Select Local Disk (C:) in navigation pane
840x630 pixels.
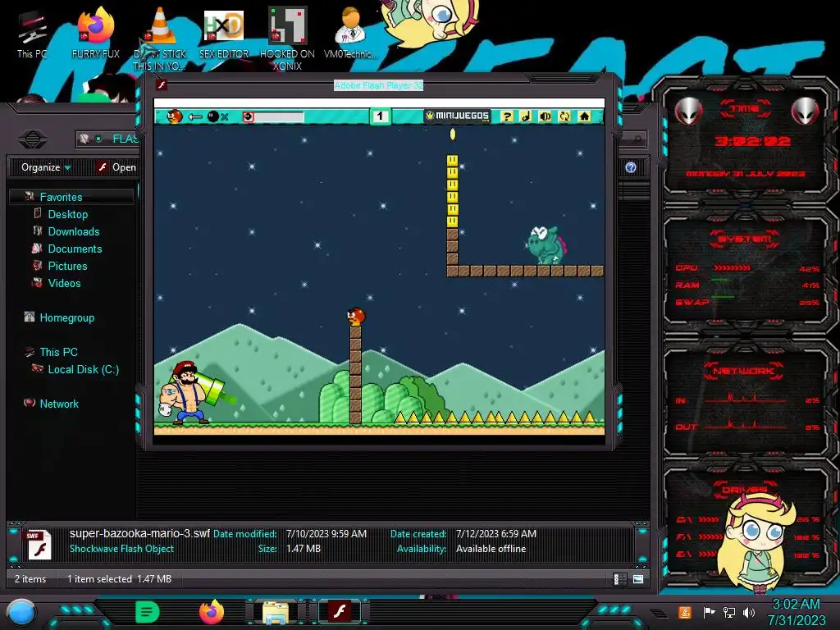tap(83, 369)
